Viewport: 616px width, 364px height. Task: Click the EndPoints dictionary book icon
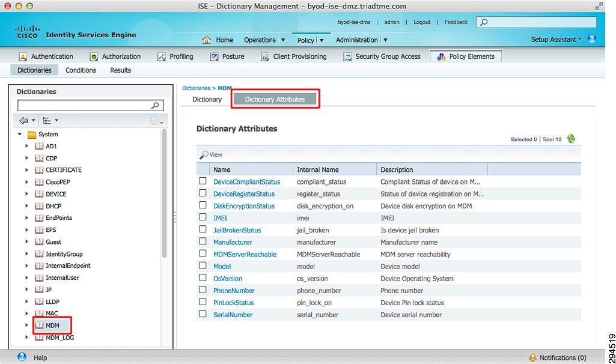tap(39, 218)
